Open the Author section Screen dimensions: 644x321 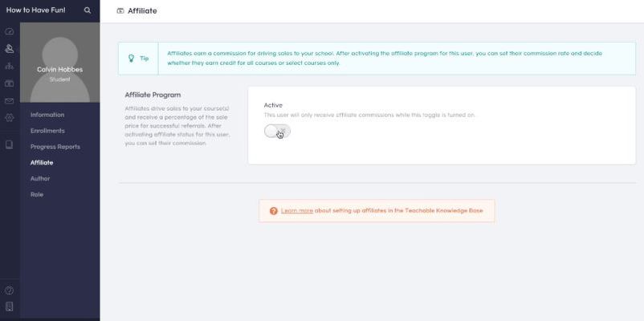click(40, 179)
